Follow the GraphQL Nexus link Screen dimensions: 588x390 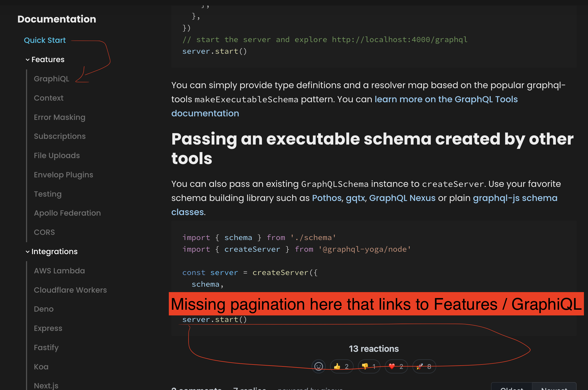(402, 198)
